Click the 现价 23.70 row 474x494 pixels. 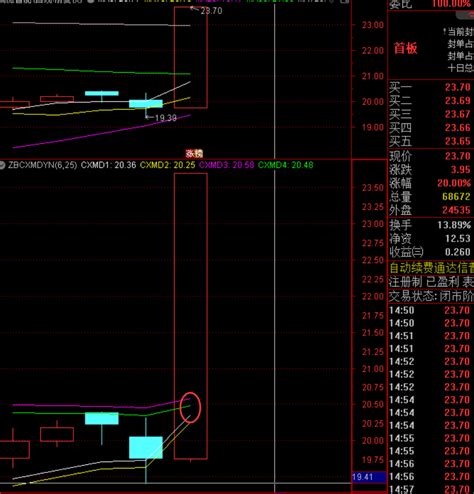point(431,156)
